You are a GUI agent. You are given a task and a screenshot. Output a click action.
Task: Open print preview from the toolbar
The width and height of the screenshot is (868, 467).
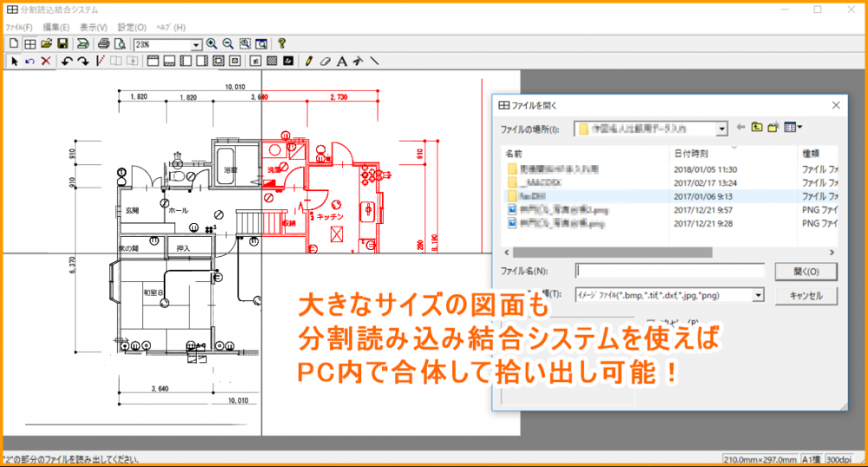pyautogui.click(x=119, y=43)
